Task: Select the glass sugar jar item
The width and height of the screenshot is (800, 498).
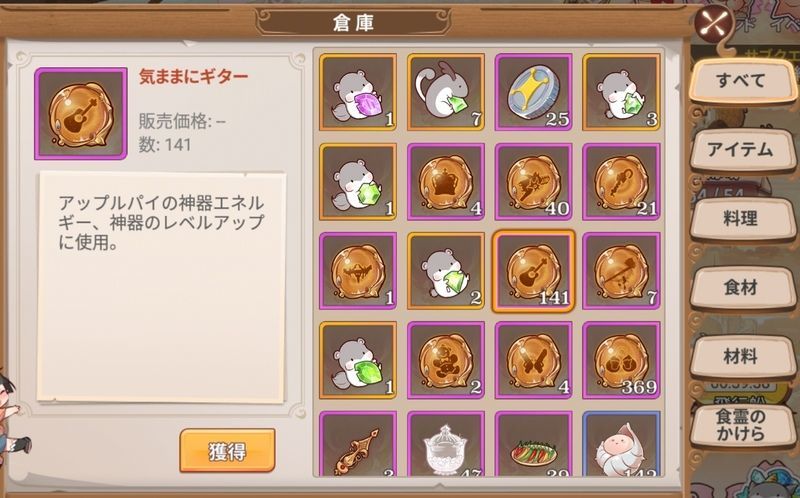Action: 446,444
